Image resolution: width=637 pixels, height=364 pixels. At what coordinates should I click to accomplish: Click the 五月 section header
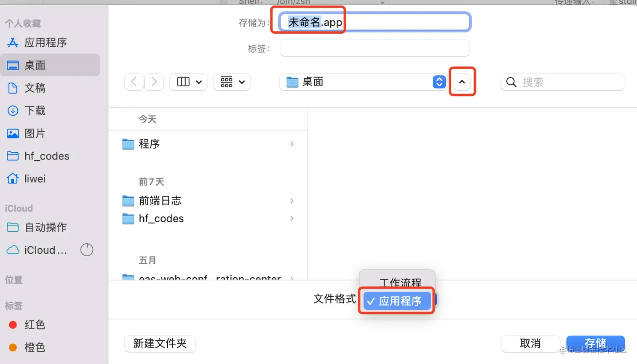[x=147, y=260]
